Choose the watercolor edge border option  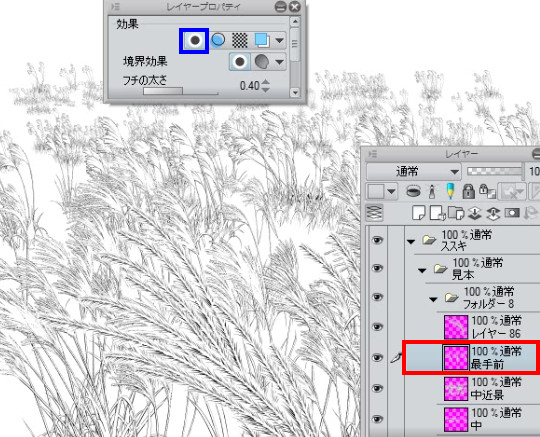click(262, 62)
